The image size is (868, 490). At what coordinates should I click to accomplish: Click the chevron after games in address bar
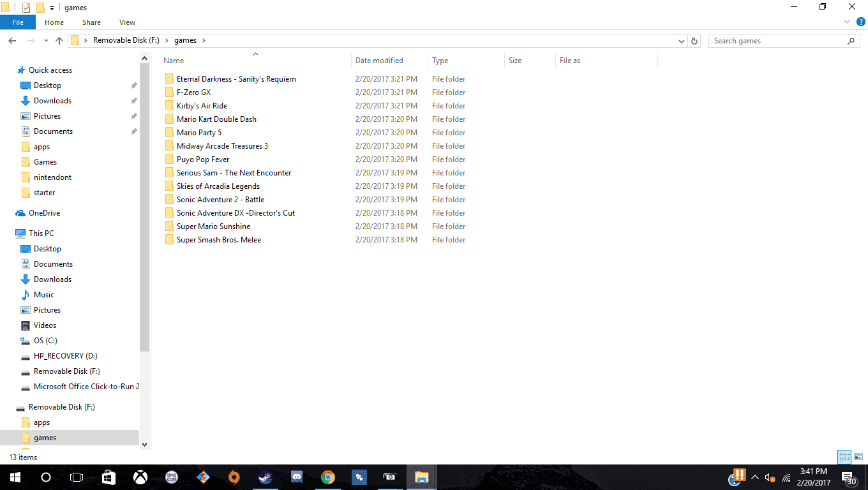[x=204, y=40]
